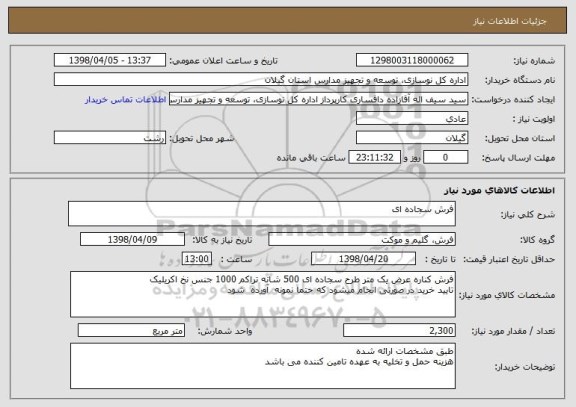
Task: Click the label تاریخ و ساعت اعلان عمومی
Action: click(223, 61)
